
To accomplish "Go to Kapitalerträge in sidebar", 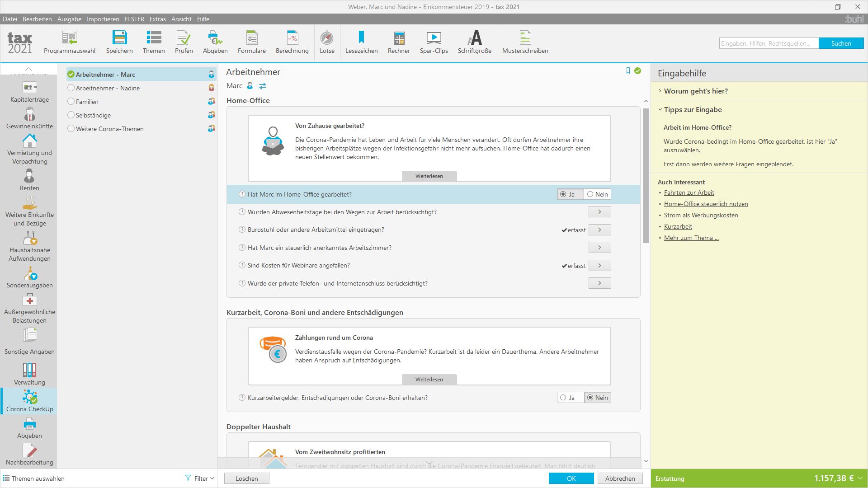I will coord(29,92).
